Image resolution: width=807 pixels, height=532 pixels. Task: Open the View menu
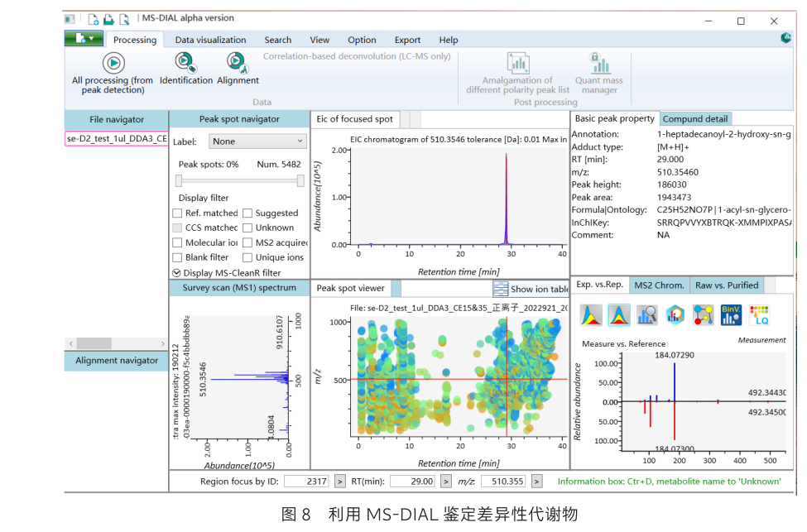tap(319, 40)
